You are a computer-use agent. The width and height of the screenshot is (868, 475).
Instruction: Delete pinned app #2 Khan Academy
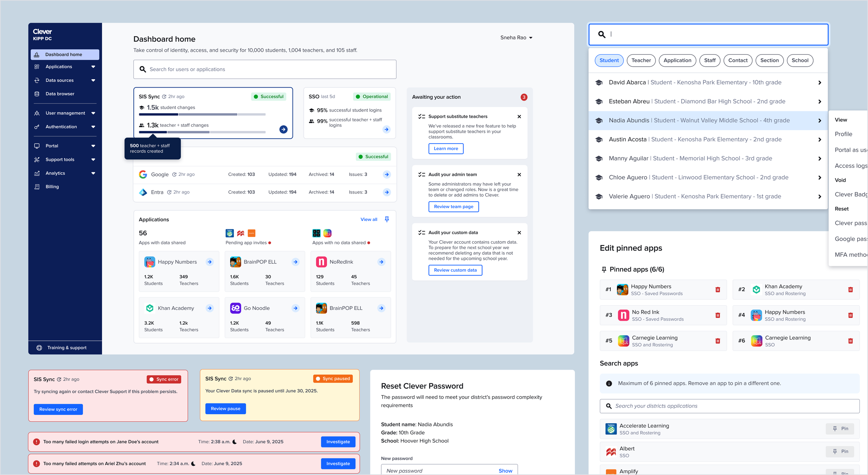click(x=850, y=289)
